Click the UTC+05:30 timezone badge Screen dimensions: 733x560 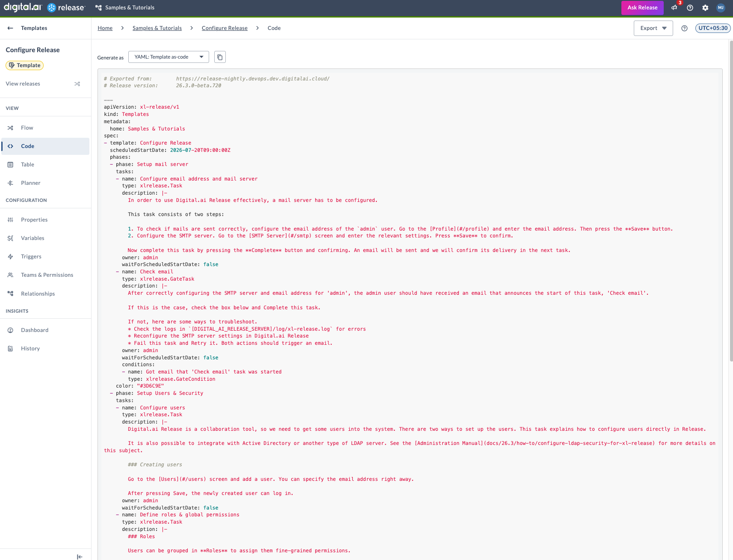tap(713, 28)
